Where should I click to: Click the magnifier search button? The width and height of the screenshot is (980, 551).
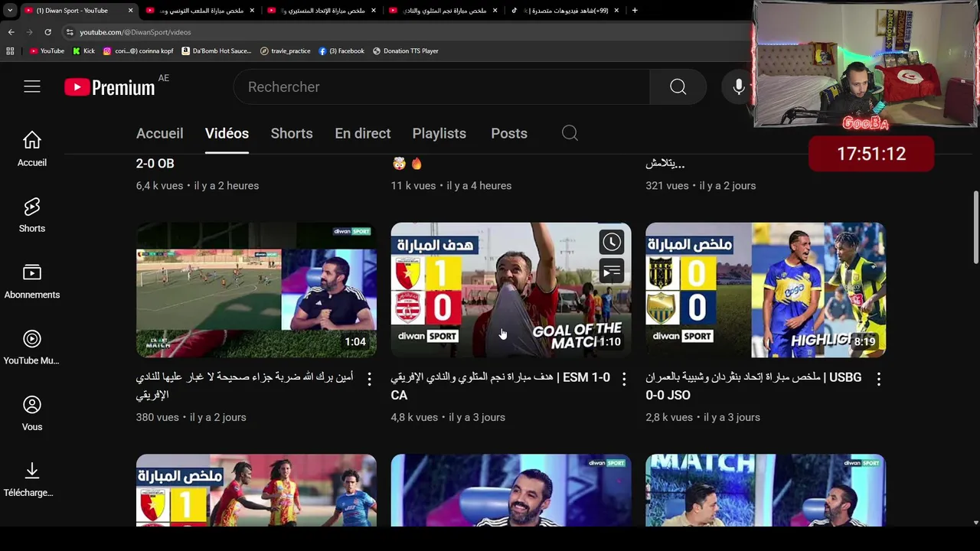pos(678,87)
